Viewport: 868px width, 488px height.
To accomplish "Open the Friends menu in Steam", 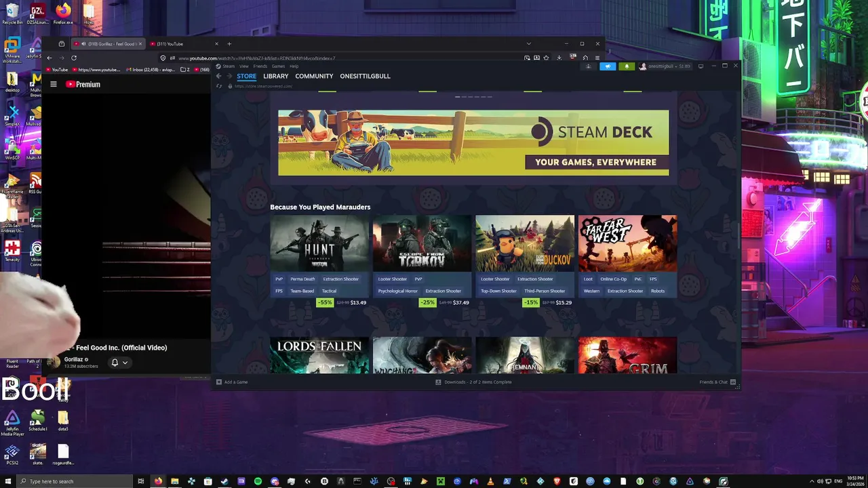I will [260, 66].
